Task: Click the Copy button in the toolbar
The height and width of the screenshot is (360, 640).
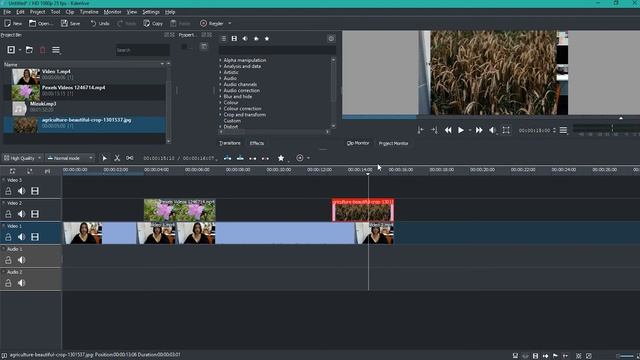Action: tap(153, 23)
